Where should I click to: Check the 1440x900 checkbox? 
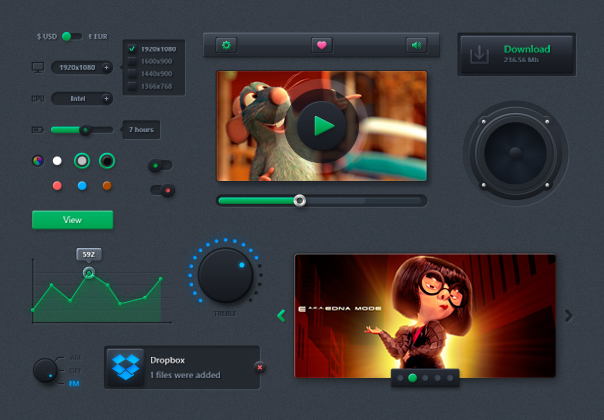tap(132, 74)
